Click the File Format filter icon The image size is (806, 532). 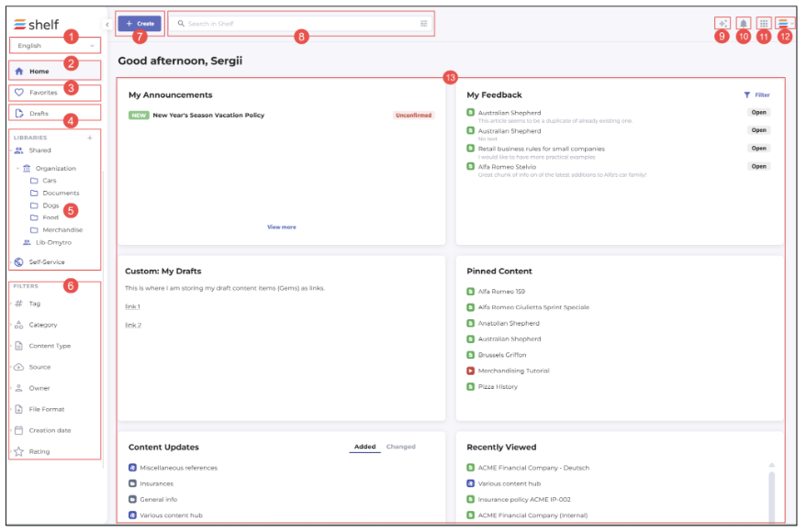pyautogui.click(x=19, y=409)
